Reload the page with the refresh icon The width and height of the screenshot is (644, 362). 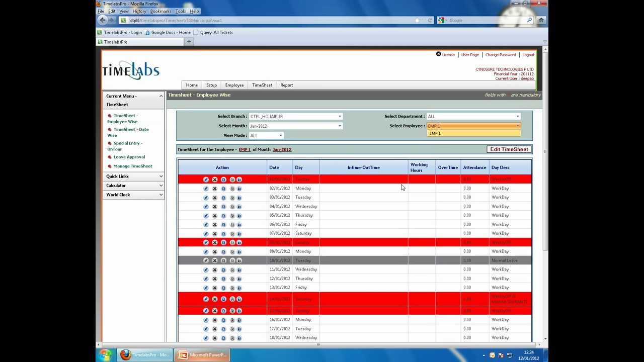pyautogui.click(x=430, y=20)
